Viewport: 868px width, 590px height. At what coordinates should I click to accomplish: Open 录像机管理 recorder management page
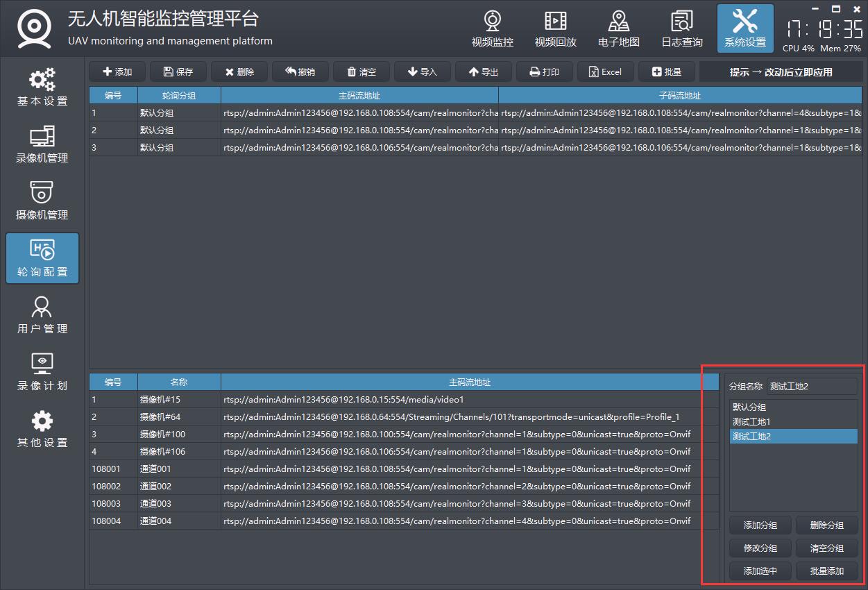pos(42,144)
